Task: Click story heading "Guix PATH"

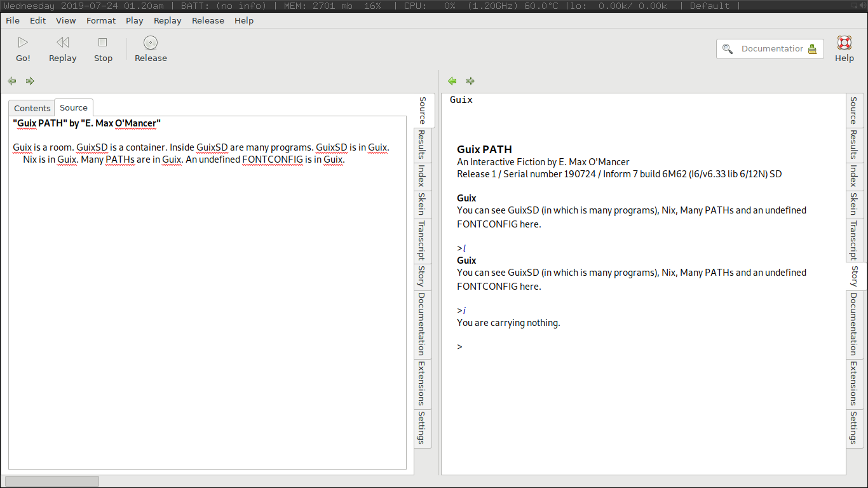Action: (x=485, y=150)
